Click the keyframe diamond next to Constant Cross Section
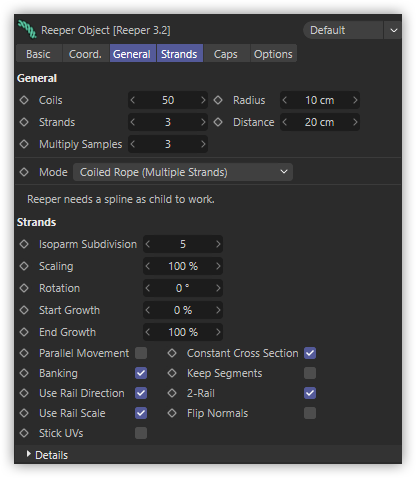 click(172, 353)
